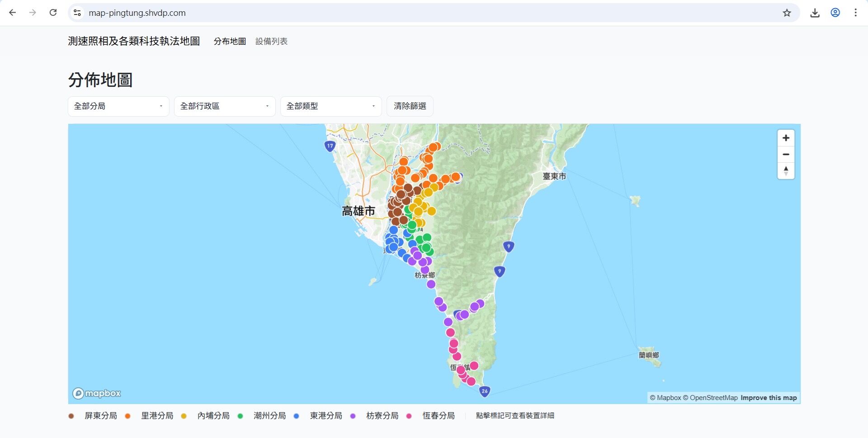Open the 全部分局 dropdown
This screenshot has width=868, height=438.
coord(118,106)
